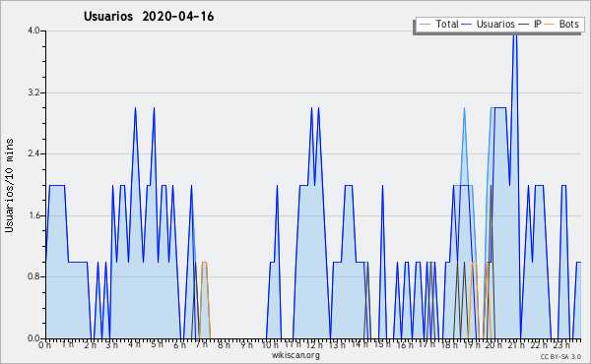The image size is (591, 364).
Task: Click the Usuarios legend entry
Action: [489, 24]
